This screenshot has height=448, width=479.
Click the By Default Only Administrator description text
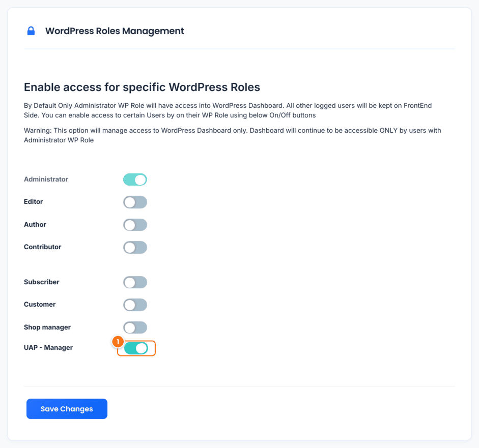point(228,110)
